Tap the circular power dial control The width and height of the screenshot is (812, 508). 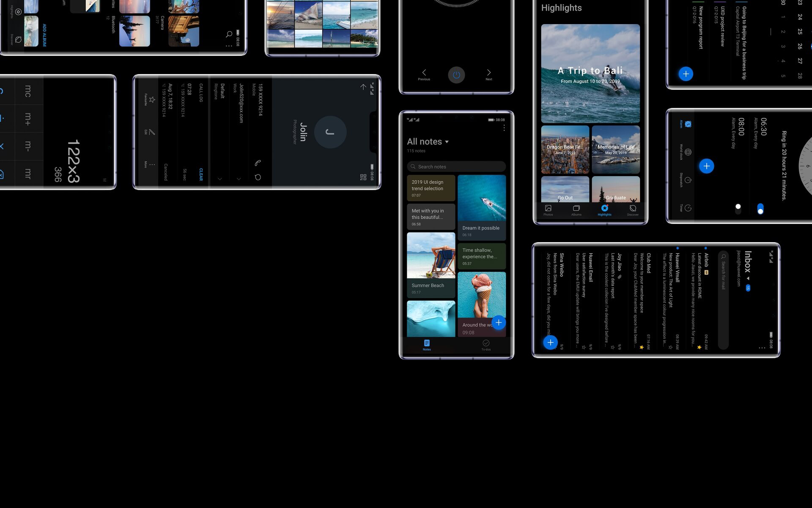tap(456, 75)
